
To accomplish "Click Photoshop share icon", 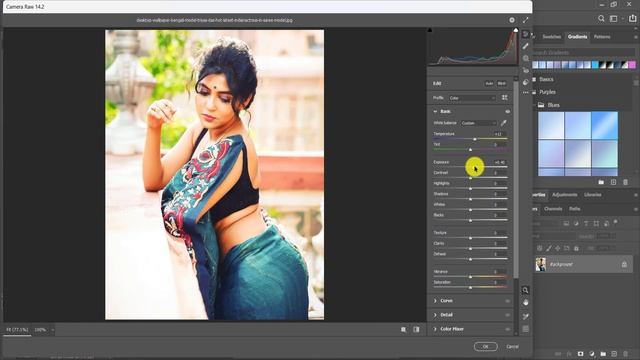I will tap(633, 18).
